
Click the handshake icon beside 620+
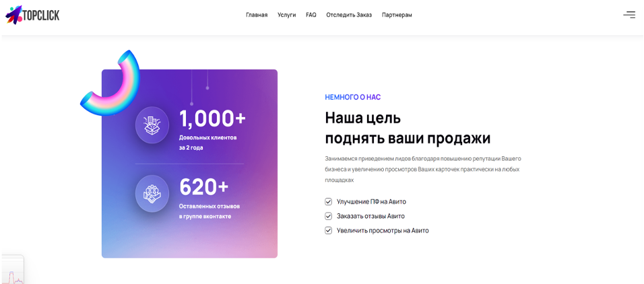click(152, 194)
